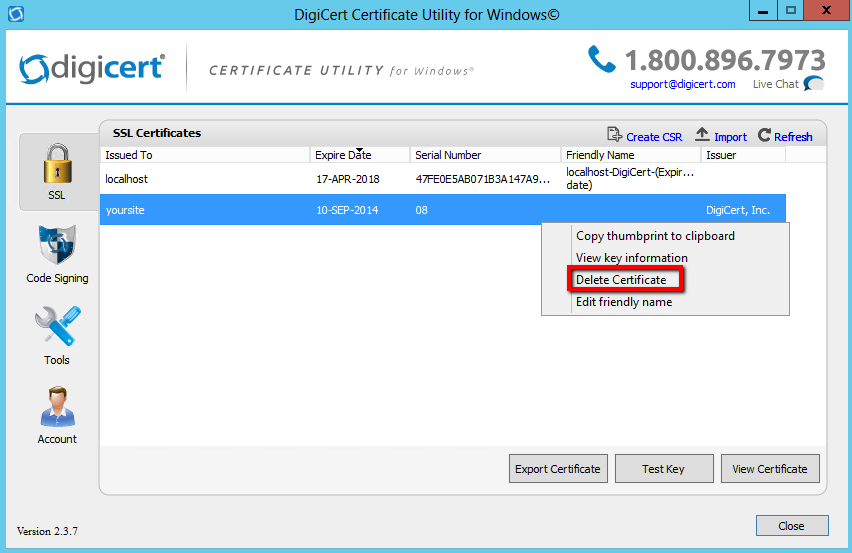Open the Live Chat link text
Screen dimensions: 852x553
pos(775,84)
